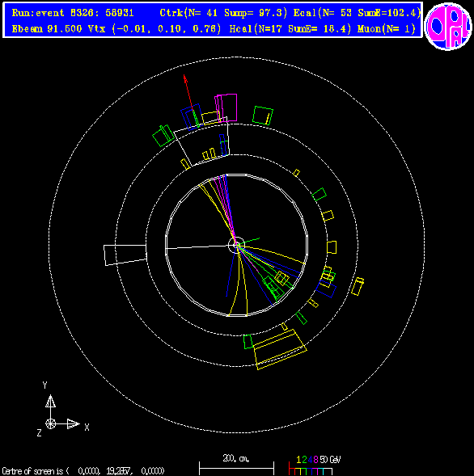
Task: Click the central vertex circle of the detector
Action: [x=236, y=245]
